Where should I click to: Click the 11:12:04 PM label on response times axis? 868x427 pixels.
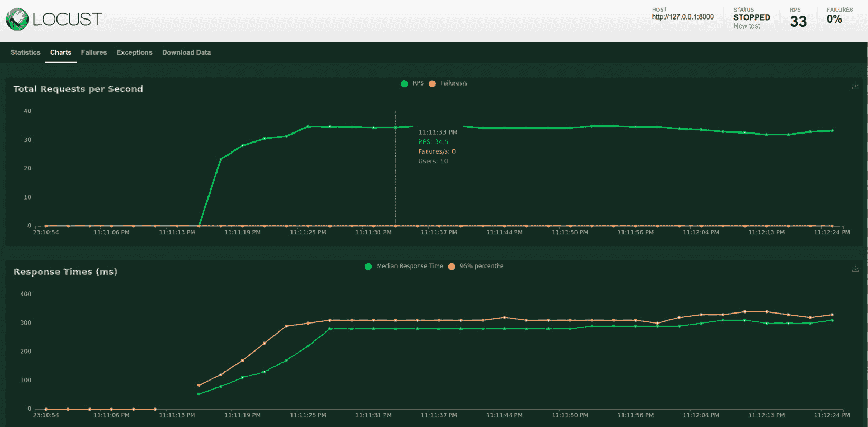coord(701,415)
